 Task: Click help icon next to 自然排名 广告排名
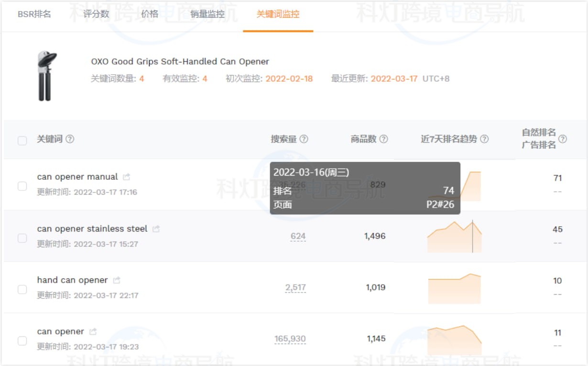click(563, 139)
